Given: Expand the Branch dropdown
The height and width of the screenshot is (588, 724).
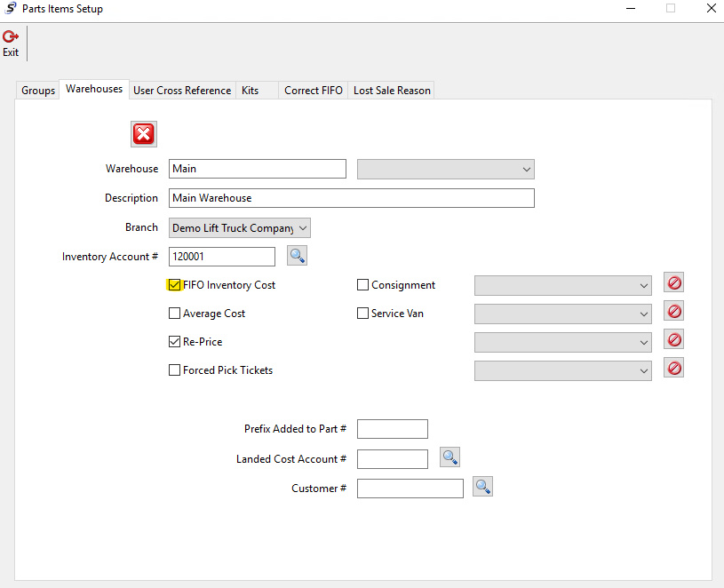Looking at the screenshot, I should click(x=239, y=228).
